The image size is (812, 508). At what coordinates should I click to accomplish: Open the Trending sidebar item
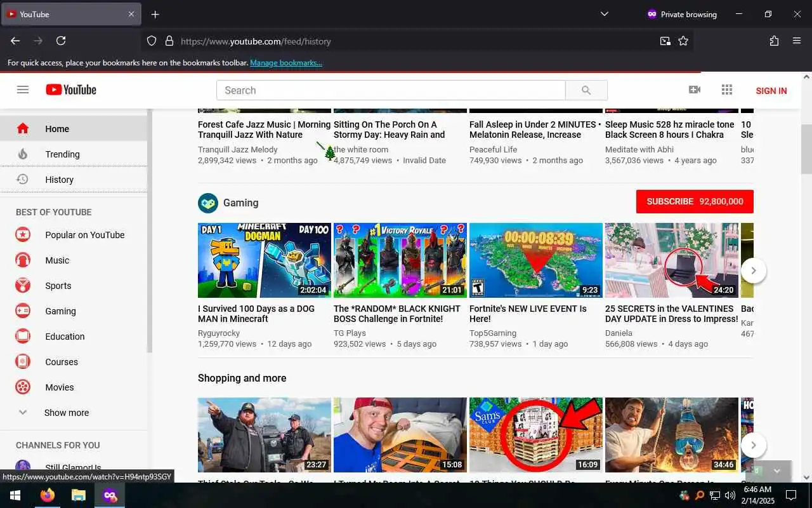[74, 154]
